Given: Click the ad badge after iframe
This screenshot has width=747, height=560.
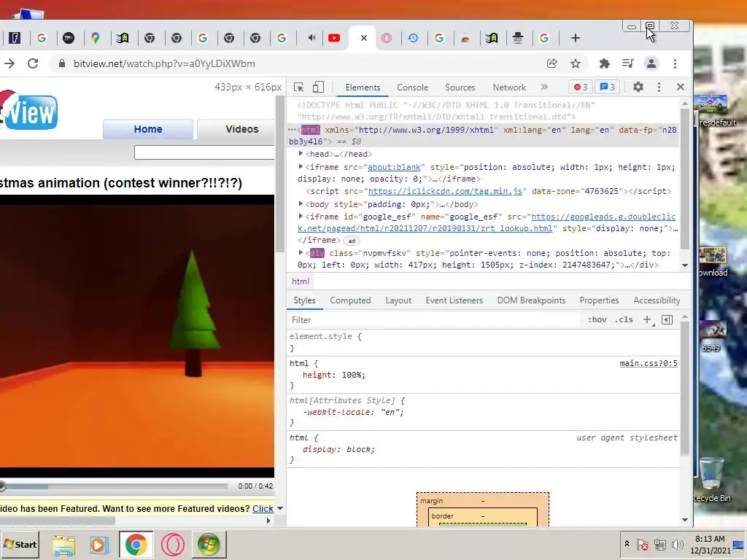Looking at the screenshot, I should click(352, 241).
